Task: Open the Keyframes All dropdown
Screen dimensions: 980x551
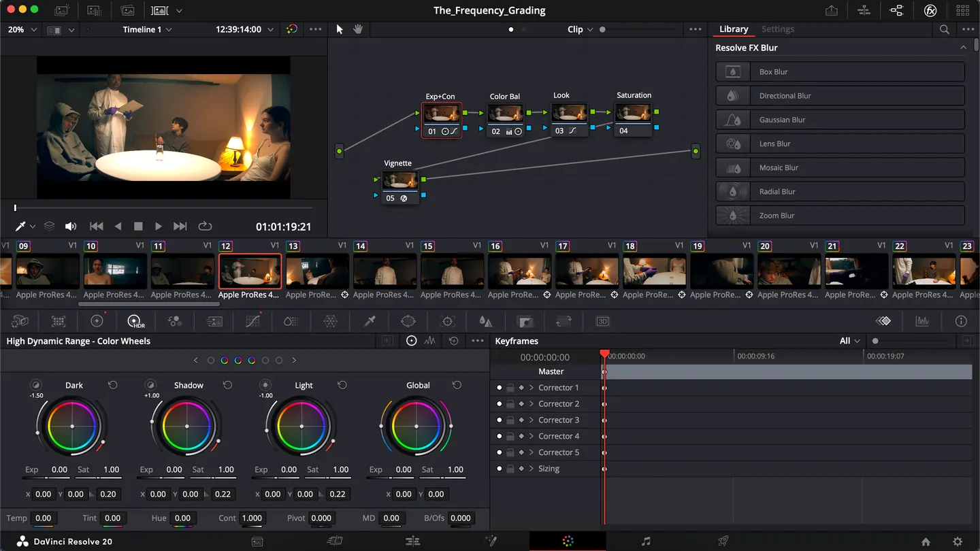Action: tap(850, 341)
